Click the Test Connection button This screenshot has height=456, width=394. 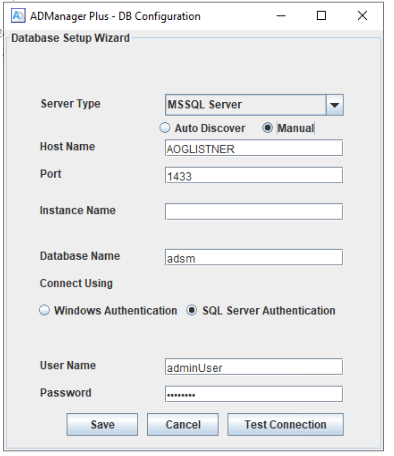285,424
